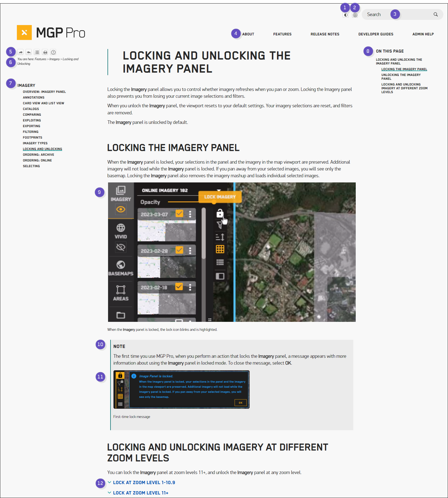
Task: Click the padlock icon in first-time lock message
Action: tap(120, 375)
